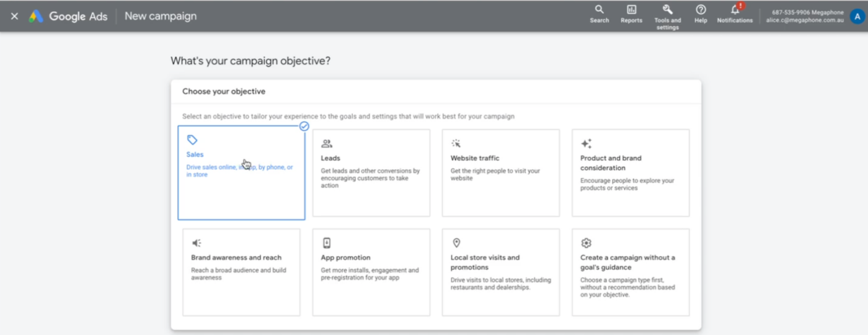Open the Search magnifier icon
The width and height of the screenshot is (868, 335).
599,10
